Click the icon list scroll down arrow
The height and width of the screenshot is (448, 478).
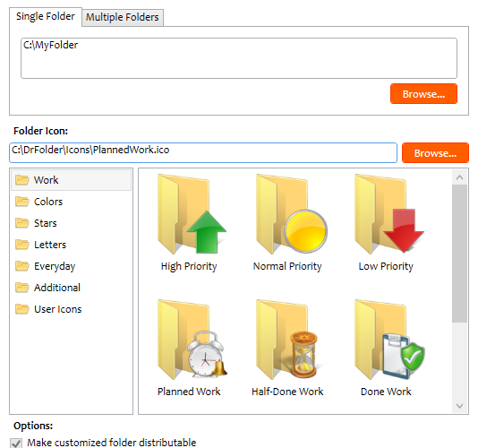[460, 406]
